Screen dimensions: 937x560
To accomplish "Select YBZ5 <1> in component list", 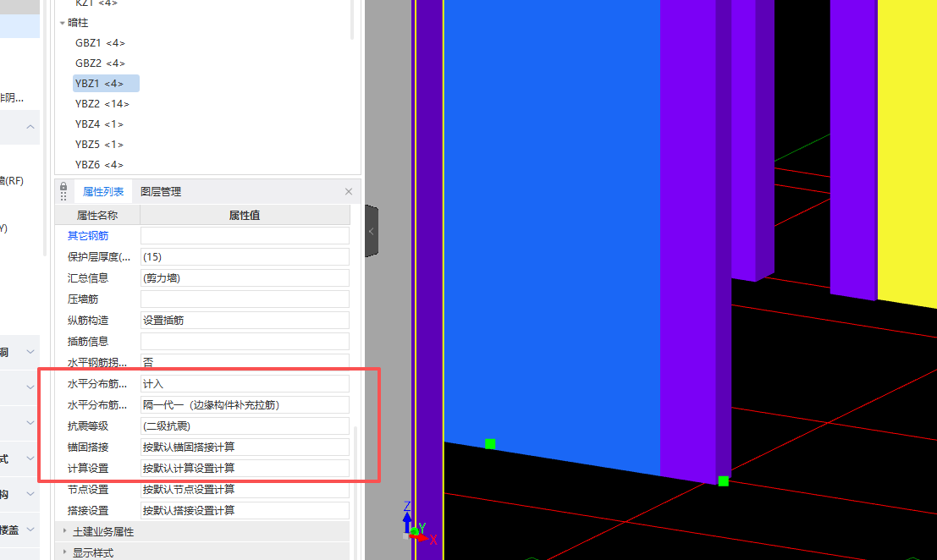I will pyautogui.click(x=99, y=145).
